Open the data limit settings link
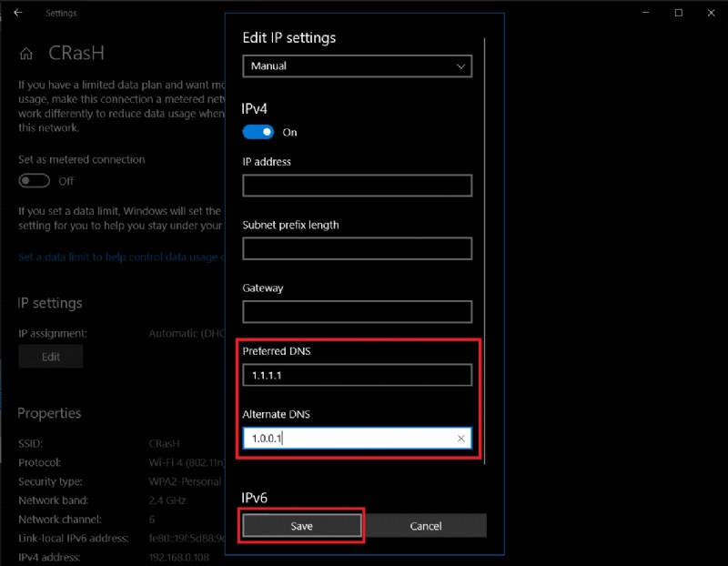This screenshot has height=566, width=728. tap(109, 257)
